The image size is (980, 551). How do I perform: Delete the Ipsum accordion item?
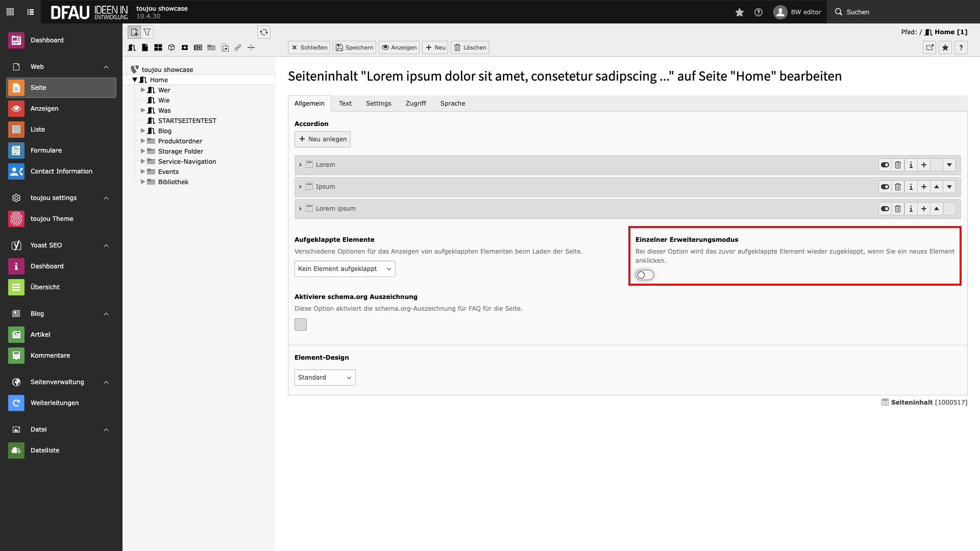898,187
